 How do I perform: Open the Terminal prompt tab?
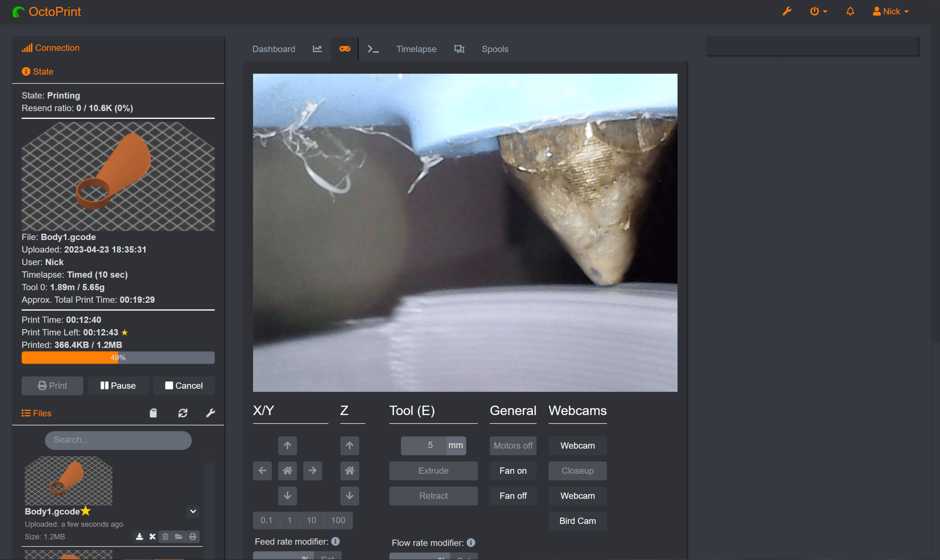[x=373, y=49]
